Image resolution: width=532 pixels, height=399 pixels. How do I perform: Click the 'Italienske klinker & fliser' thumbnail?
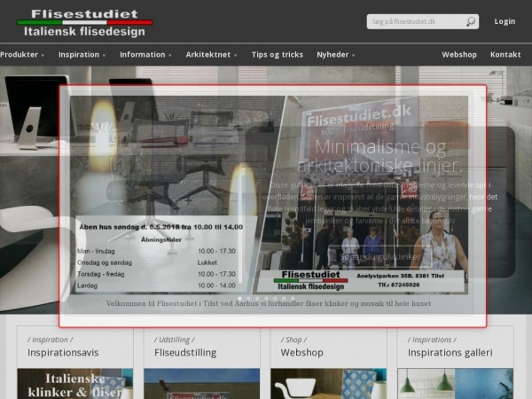[75, 384]
